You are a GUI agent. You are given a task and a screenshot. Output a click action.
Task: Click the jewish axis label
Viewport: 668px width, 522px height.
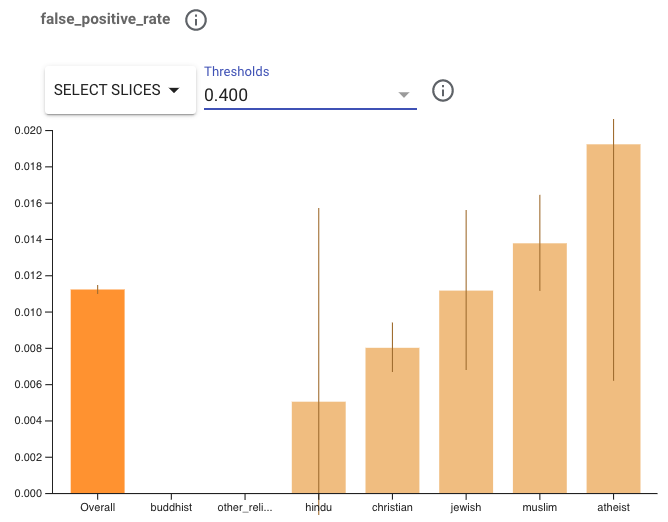coord(466,508)
